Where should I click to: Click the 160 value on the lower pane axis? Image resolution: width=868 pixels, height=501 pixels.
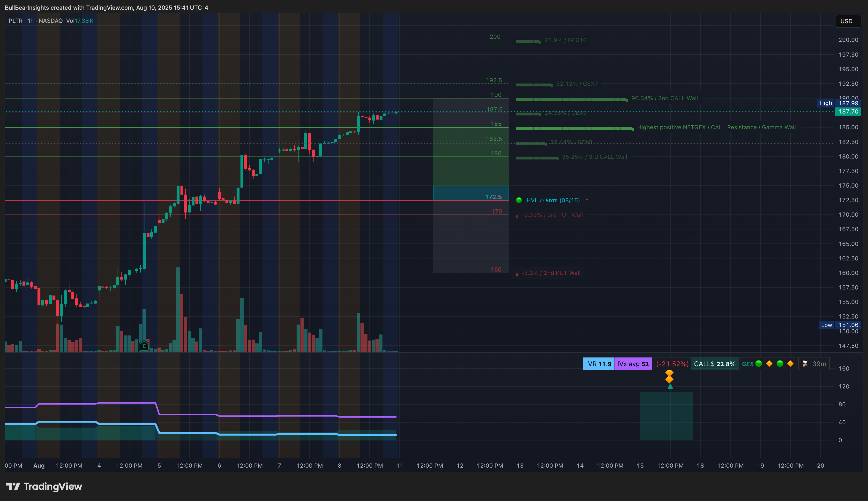pyautogui.click(x=844, y=369)
